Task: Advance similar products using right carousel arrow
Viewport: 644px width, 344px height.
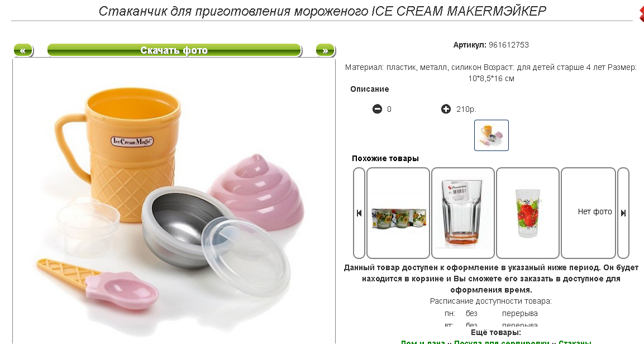Action: (623, 213)
